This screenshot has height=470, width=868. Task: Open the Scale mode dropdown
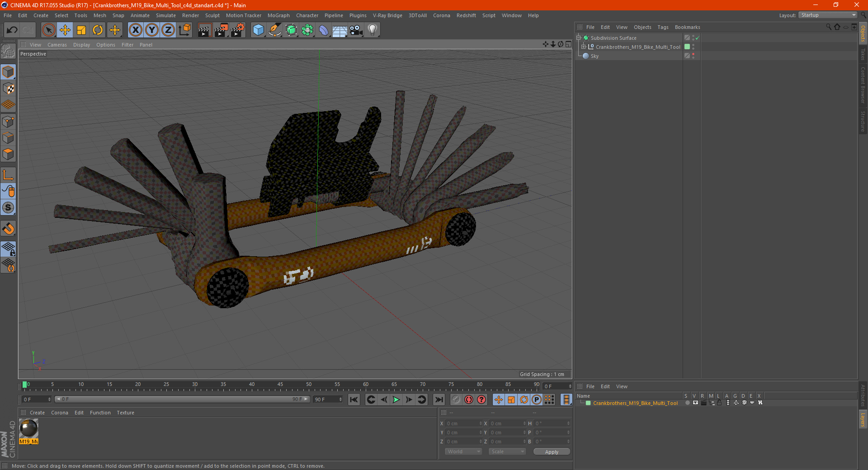click(x=507, y=451)
